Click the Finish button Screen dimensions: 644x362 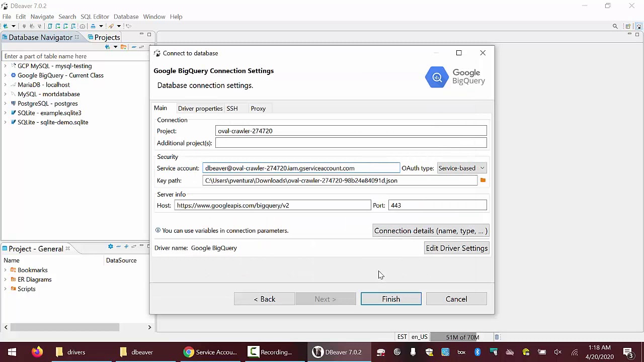click(391, 299)
